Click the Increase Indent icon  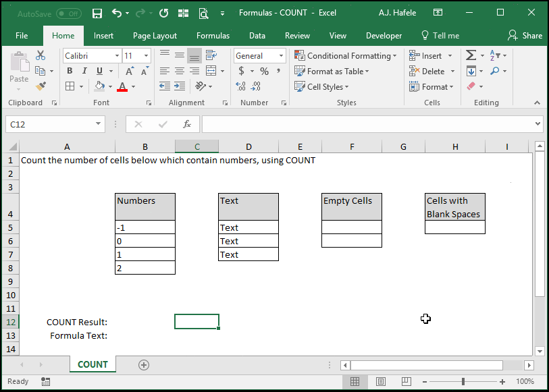pos(180,86)
